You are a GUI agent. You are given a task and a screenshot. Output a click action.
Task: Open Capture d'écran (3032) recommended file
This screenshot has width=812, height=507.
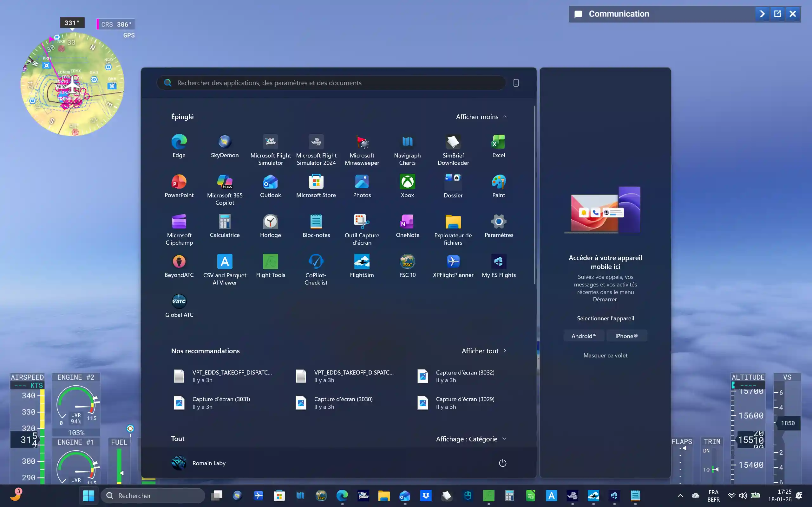(x=465, y=376)
